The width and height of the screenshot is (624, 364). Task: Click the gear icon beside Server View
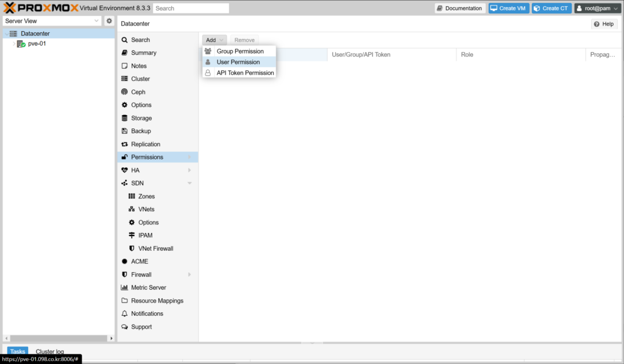109,21
